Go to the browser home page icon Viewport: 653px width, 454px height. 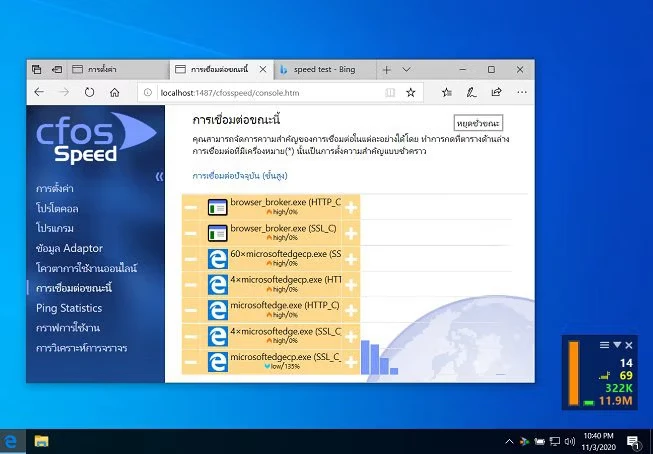coord(115,92)
